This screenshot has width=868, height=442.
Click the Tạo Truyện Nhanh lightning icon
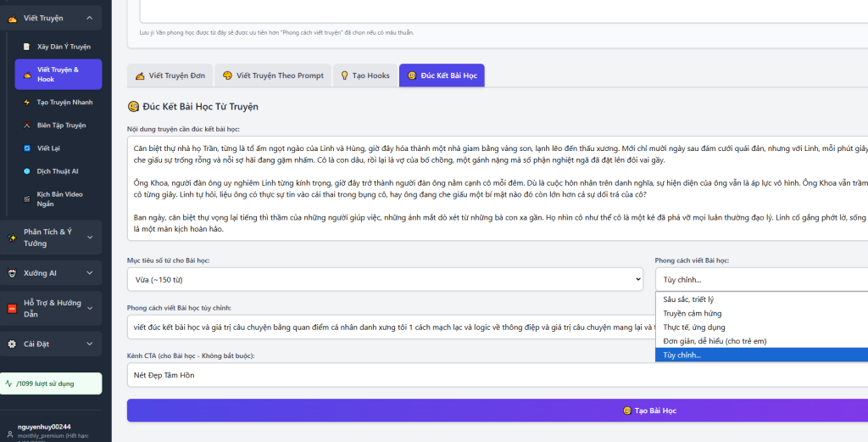coord(26,102)
